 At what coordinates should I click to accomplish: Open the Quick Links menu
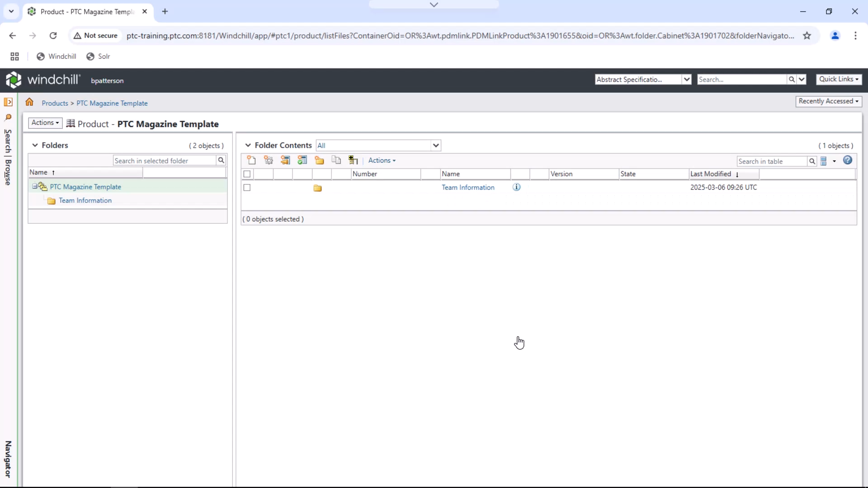point(839,79)
